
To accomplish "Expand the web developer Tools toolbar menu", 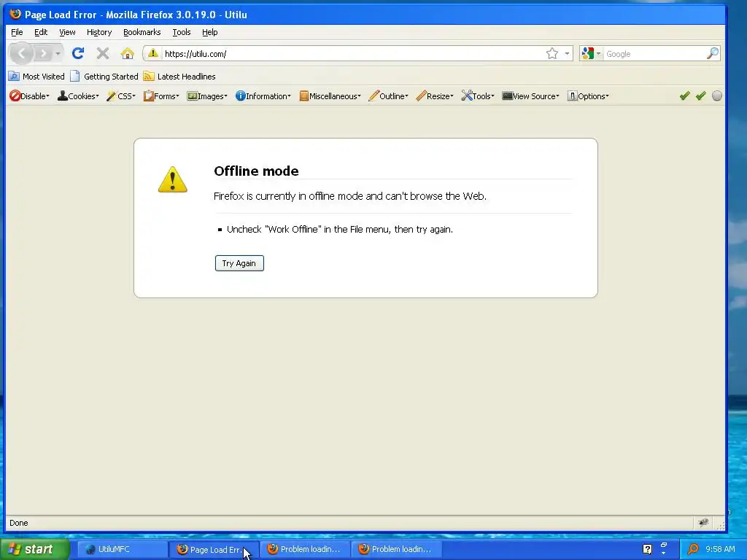I will point(478,96).
